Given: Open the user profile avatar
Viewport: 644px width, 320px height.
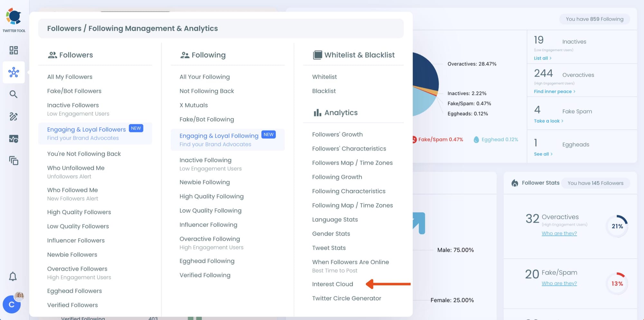Looking at the screenshot, I should [12, 304].
